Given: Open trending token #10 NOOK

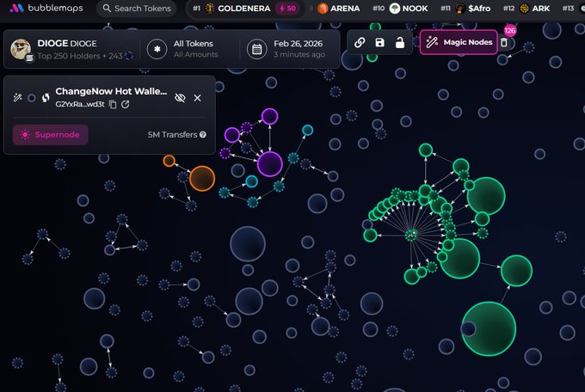Looking at the screenshot, I should coord(400,9).
